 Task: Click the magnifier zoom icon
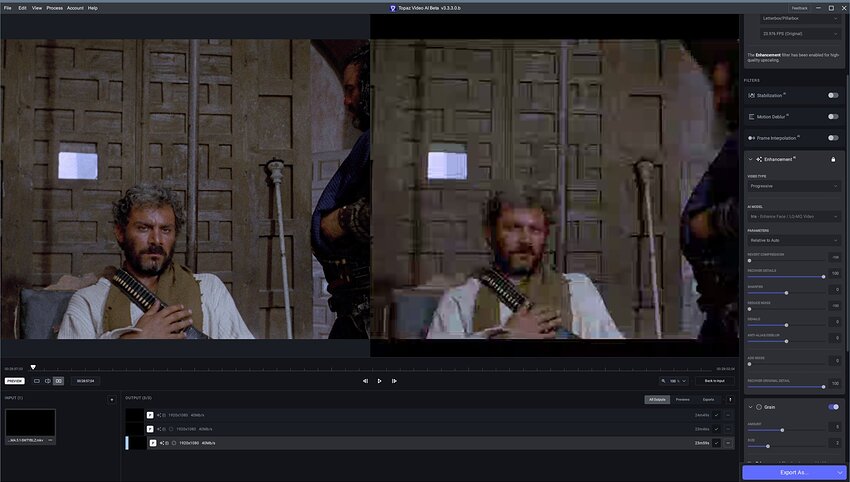(663, 381)
